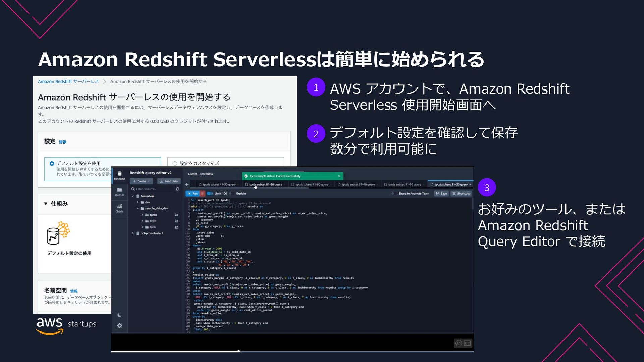Click the magnifier icon in Filter resources
Screen dimensions: 644x362
pos(133,189)
